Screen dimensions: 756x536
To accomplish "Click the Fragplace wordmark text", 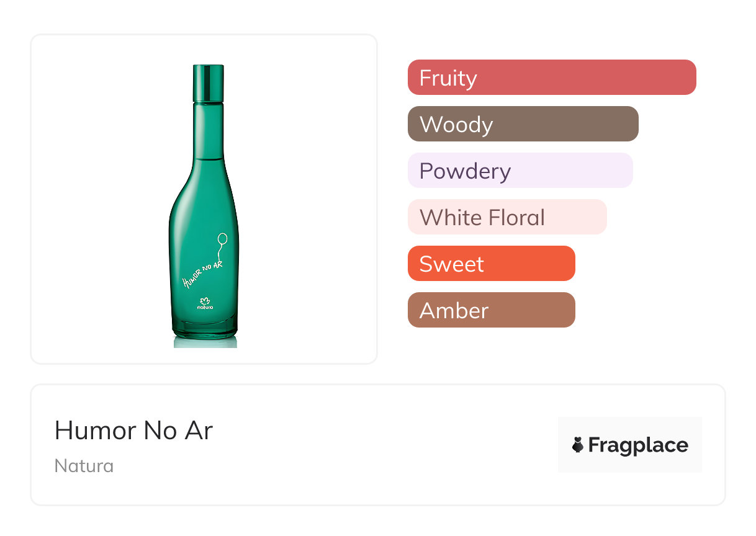I will (x=638, y=445).
